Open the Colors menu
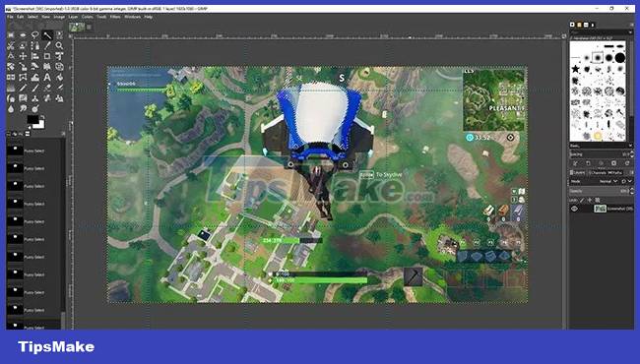The height and width of the screenshot is (364, 640). point(88,17)
